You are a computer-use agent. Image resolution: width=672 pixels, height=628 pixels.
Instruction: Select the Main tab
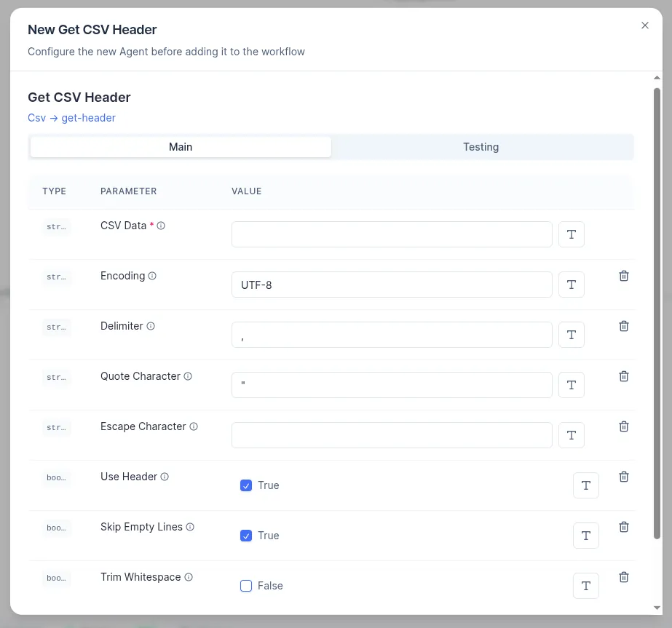click(181, 146)
